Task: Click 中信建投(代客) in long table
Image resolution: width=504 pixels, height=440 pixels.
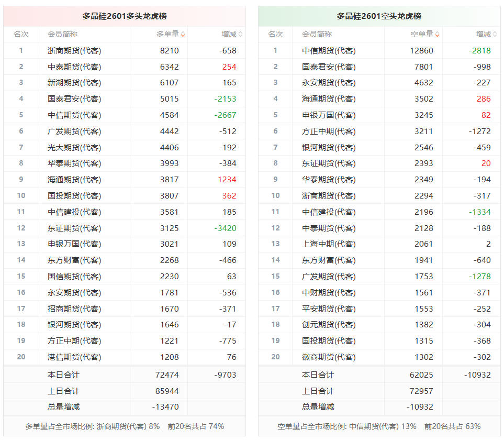Action: [74, 212]
